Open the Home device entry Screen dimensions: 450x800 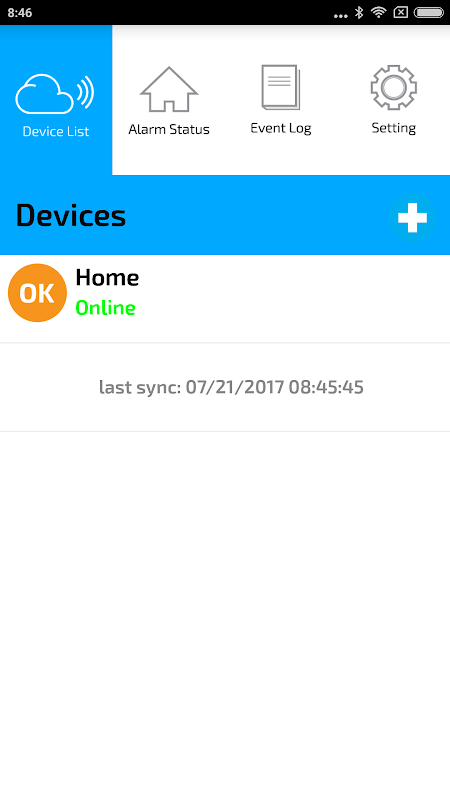coord(225,298)
